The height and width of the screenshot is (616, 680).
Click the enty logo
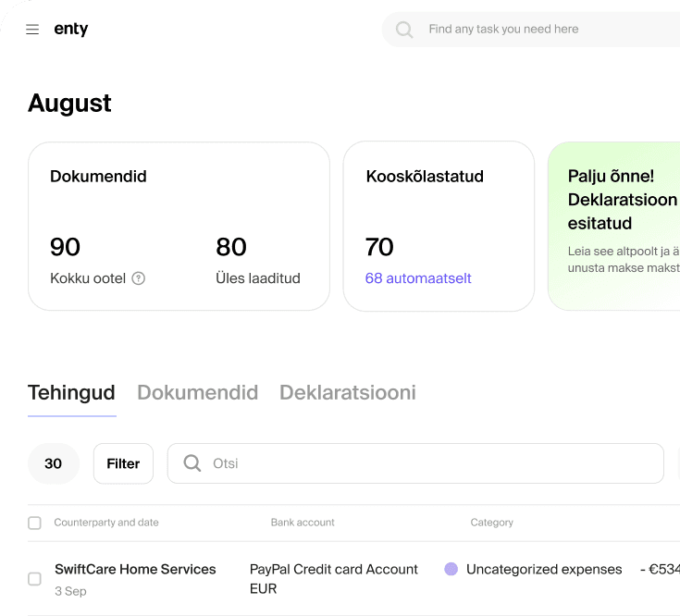point(70,29)
